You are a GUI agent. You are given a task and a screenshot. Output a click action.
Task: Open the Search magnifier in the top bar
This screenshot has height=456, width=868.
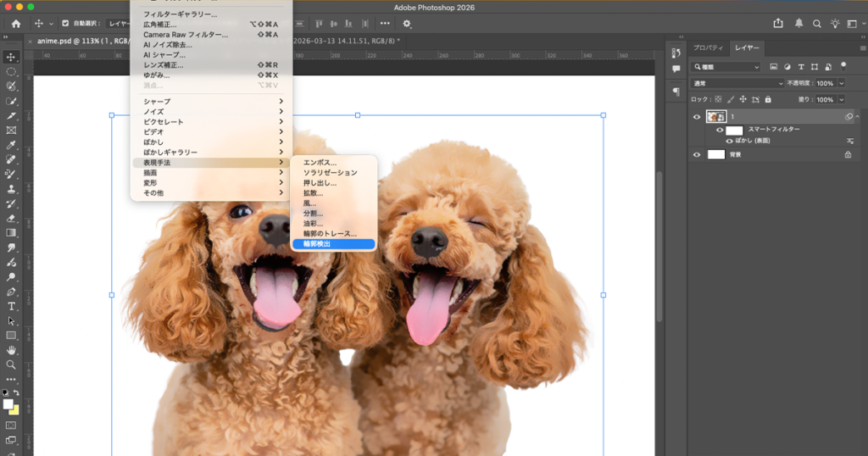(x=817, y=24)
